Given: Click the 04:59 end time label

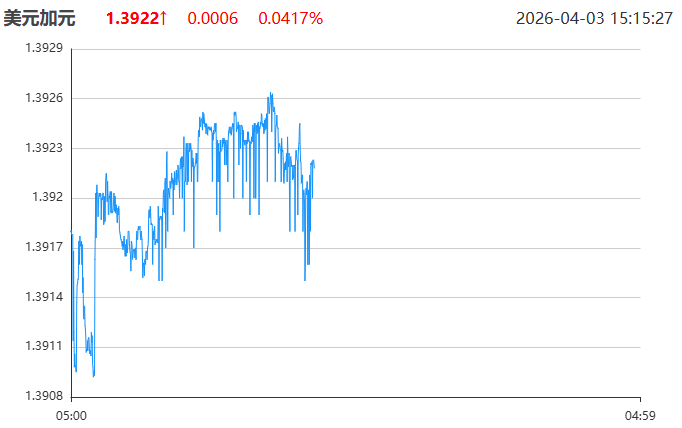Looking at the screenshot, I should [639, 414].
